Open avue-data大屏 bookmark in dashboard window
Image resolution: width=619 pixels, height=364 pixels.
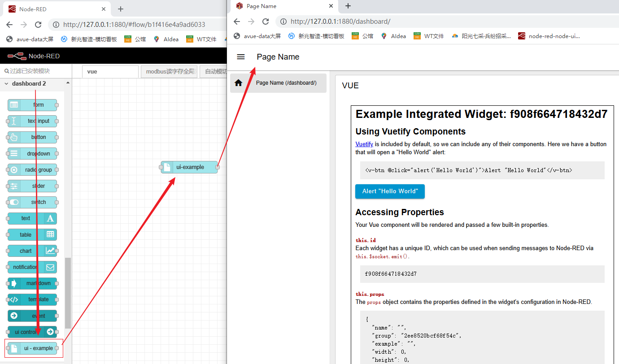258,36
